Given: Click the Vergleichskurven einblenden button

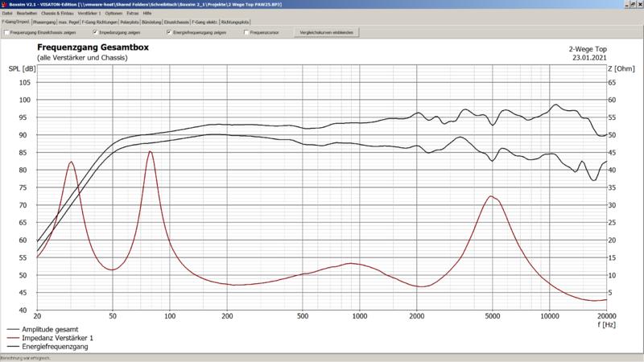Looking at the screenshot, I should [x=324, y=33].
